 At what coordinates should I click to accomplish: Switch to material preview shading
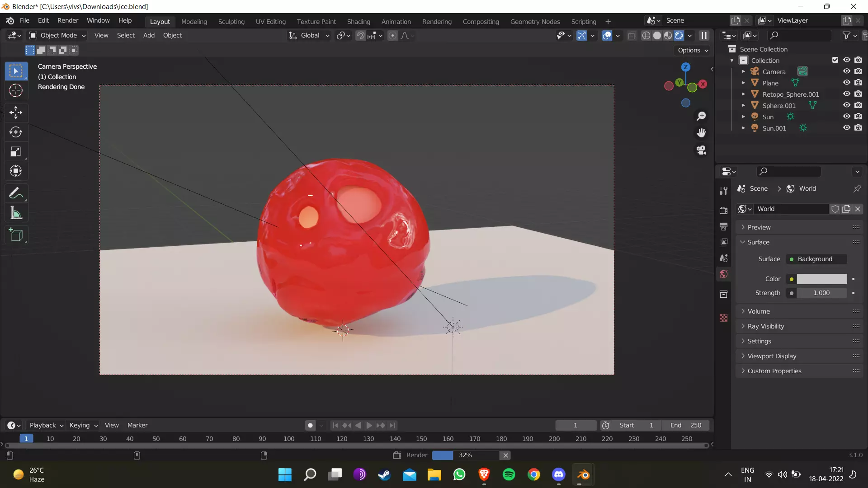[668, 35]
